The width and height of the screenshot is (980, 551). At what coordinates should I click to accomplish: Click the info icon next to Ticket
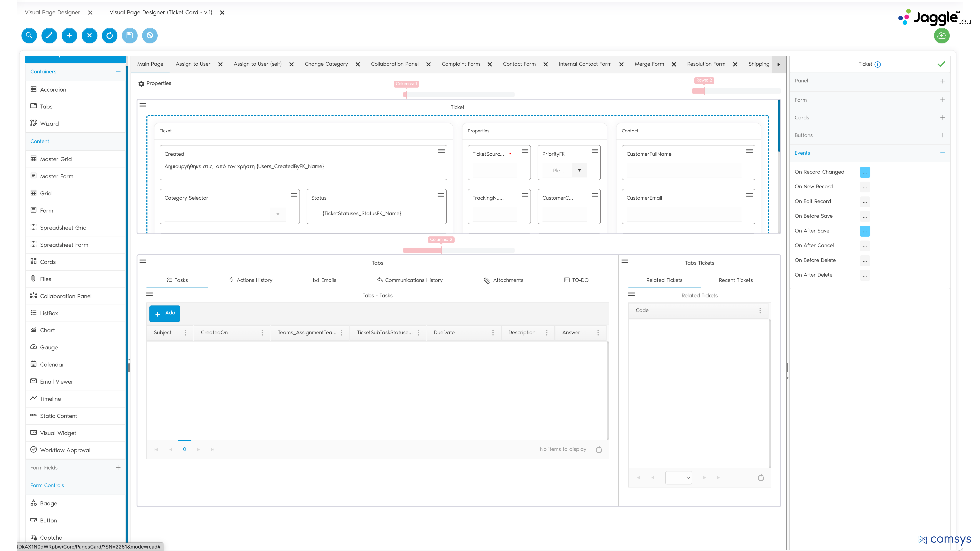point(878,64)
